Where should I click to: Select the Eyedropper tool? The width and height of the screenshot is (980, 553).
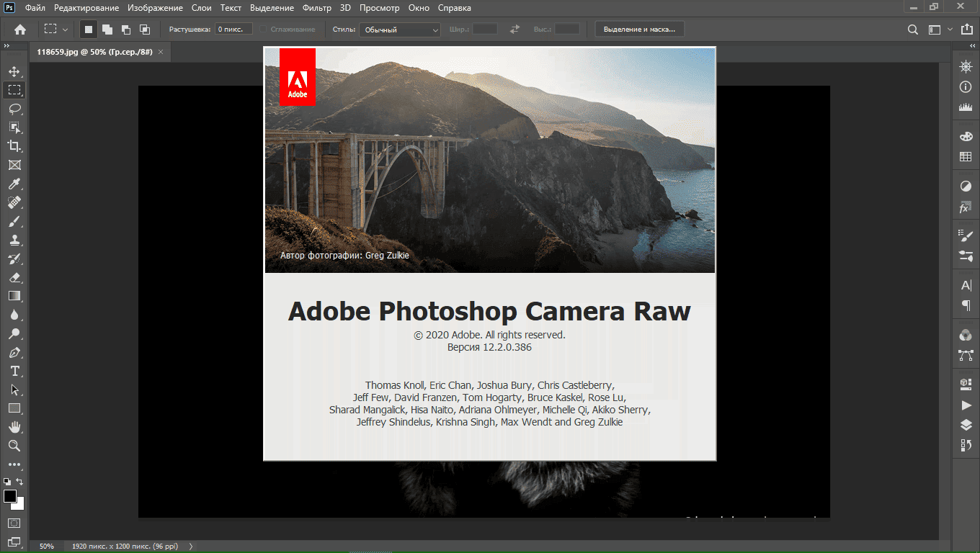point(14,184)
